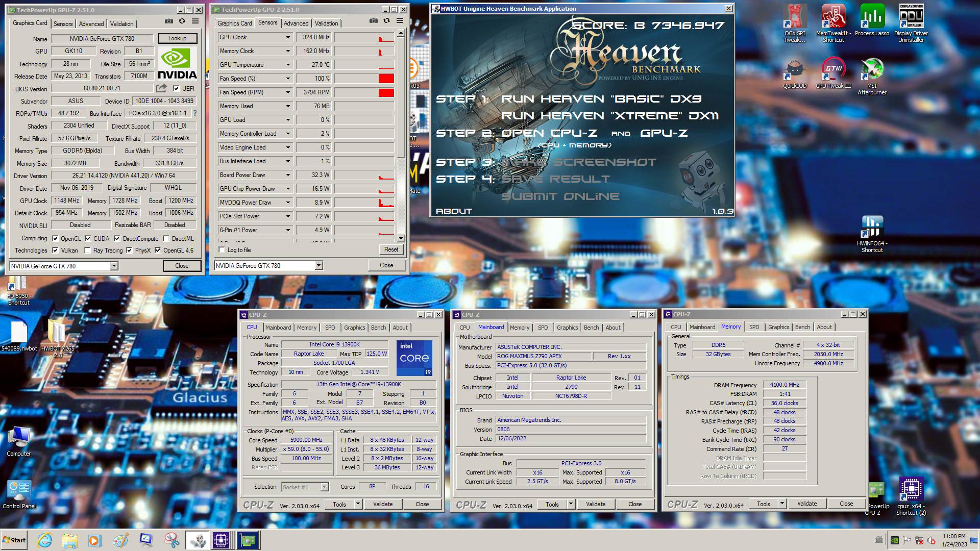The width and height of the screenshot is (980, 551).
Task: Open hamburger menu in GPU-Z Sensors window
Action: pos(400,21)
